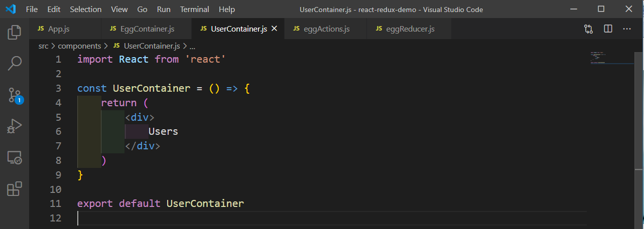Switch to the eggActions.js tab

326,29
